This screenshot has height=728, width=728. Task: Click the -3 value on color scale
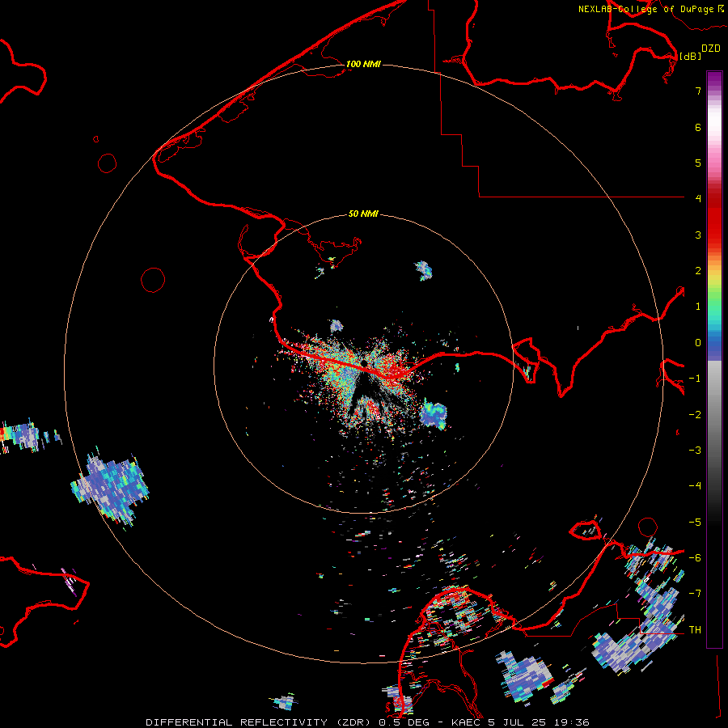click(x=695, y=451)
